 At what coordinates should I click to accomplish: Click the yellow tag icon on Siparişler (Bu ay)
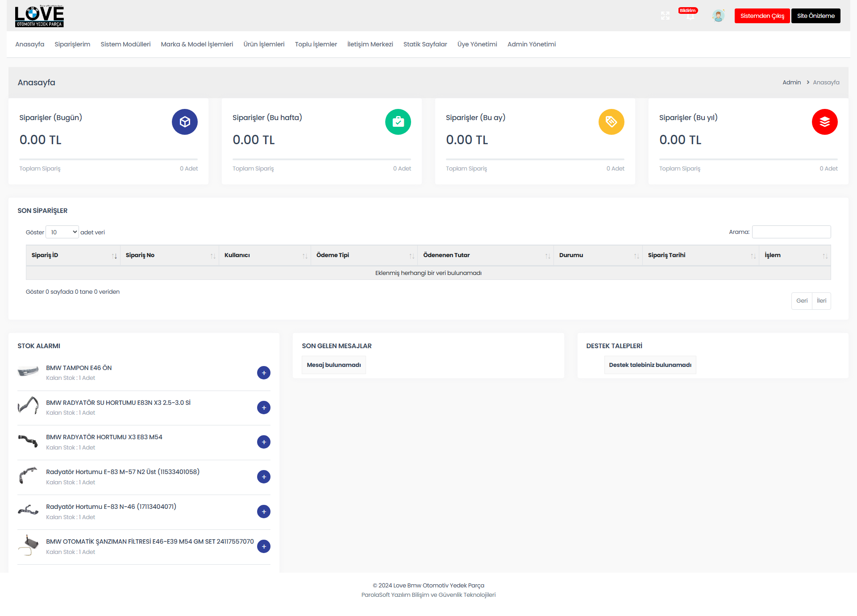611,121
